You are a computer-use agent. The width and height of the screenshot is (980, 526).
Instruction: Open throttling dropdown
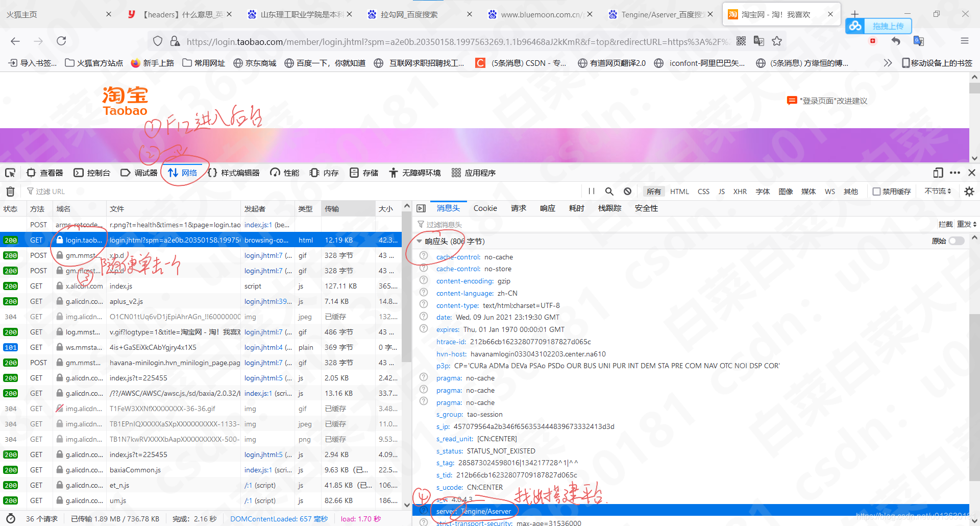pyautogui.click(x=938, y=191)
